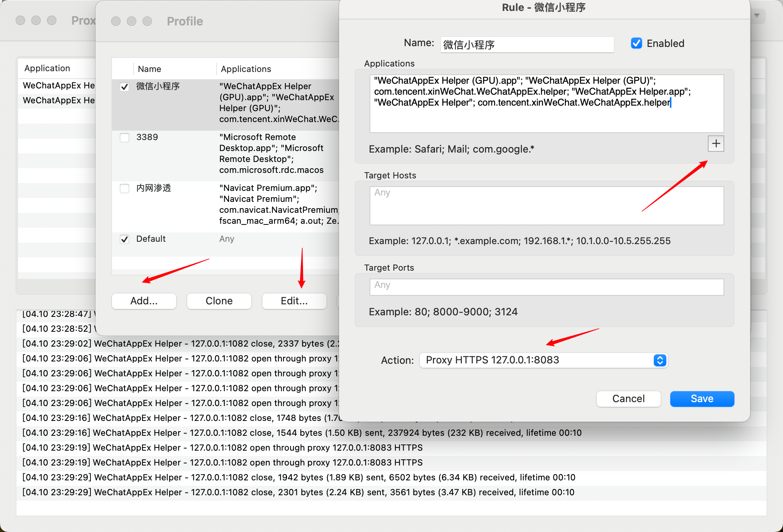The height and width of the screenshot is (532, 783).
Task: Select second WeChatAppEx He connection row
Action: pyautogui.click(x=57, y=100)
